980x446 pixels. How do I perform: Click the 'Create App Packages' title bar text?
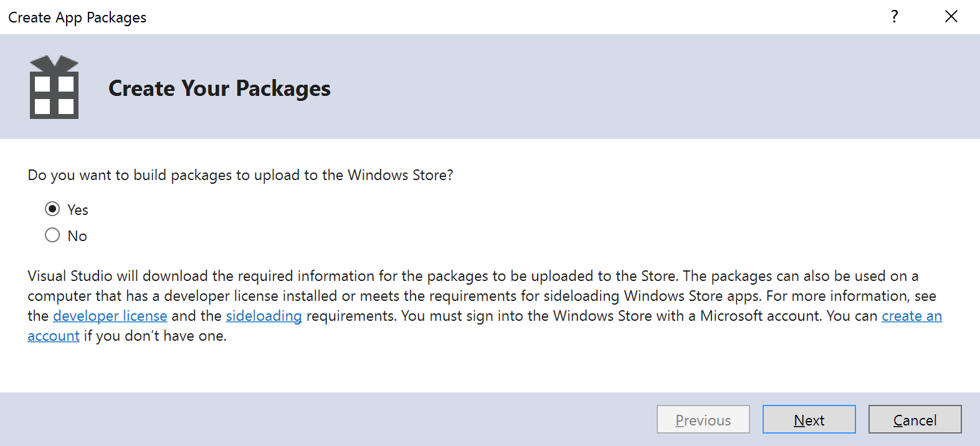(77, 17)
